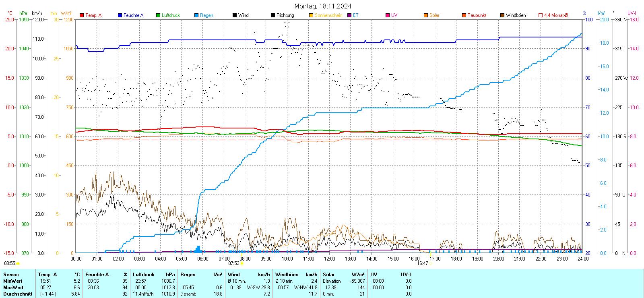The width and height of the screenshot is (644, 298).
Task: Select the Windböen column header in table
Action: point(287,275)
